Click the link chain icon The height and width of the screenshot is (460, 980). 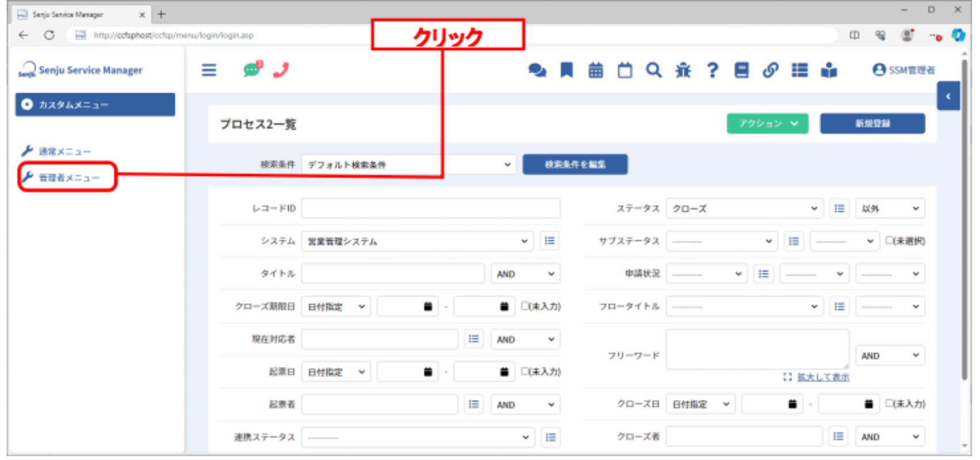tap(771, 70)
